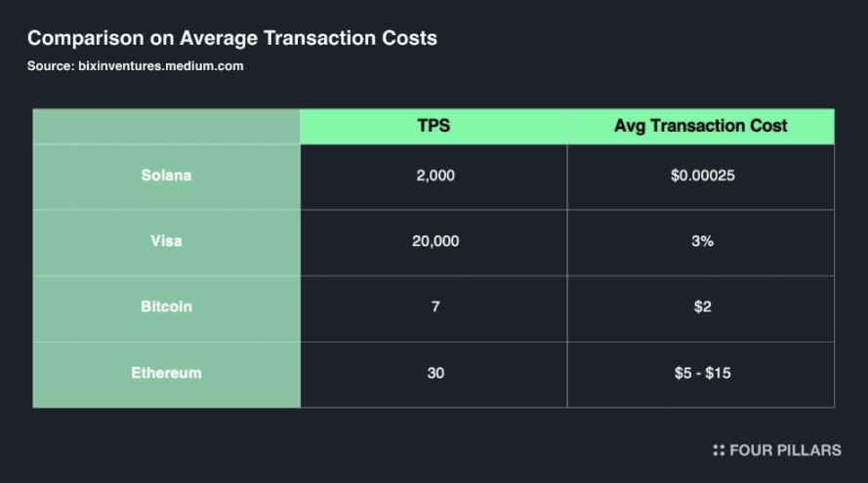Click the Ethereum row label
This screenshot has width=868, height=483.
(x=167, y=375)
